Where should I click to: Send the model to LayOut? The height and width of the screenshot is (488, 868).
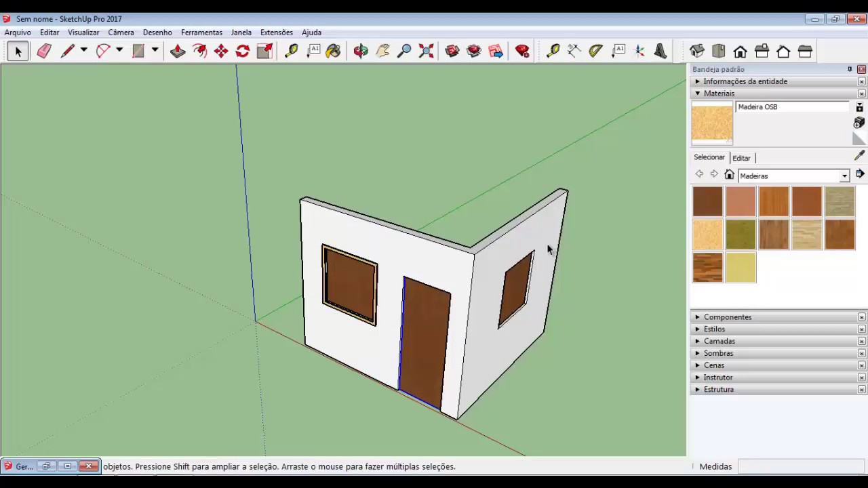496,51
